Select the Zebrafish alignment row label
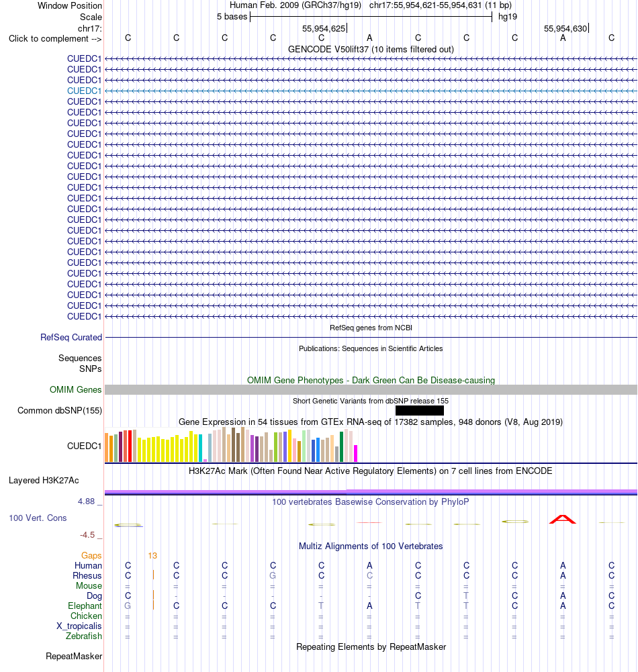This screenshot has width=638, height=672. pos(83,636)
